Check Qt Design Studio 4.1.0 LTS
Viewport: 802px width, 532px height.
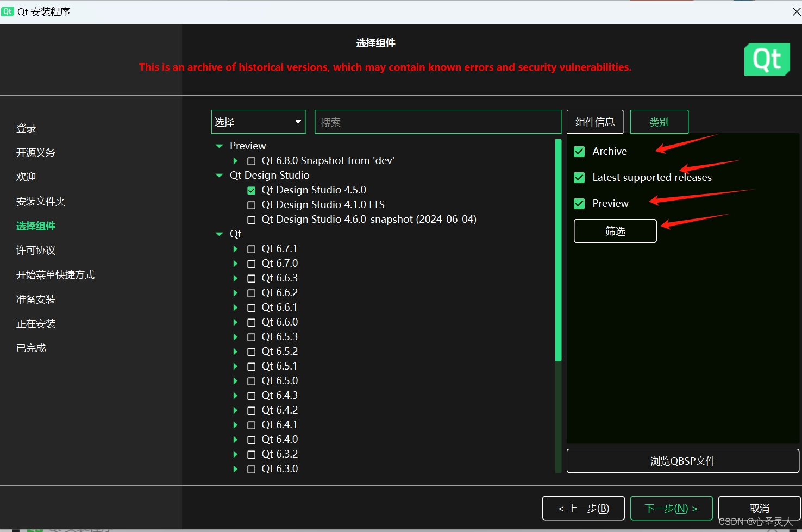point(251,205)
